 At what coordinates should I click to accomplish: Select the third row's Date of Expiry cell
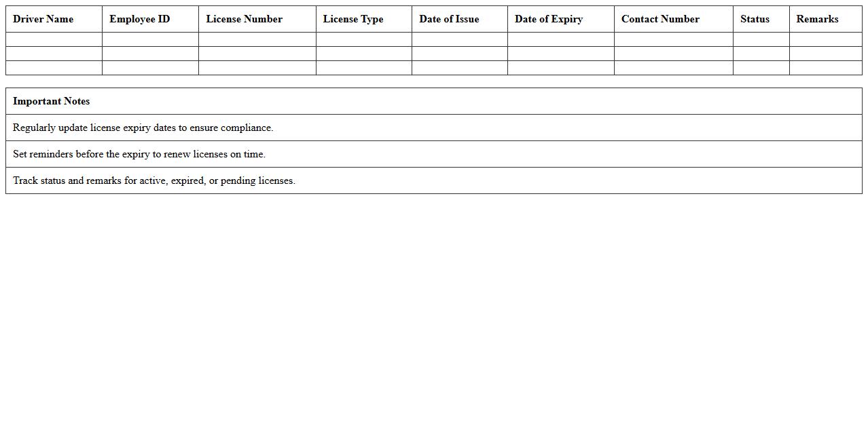[560, 67]
